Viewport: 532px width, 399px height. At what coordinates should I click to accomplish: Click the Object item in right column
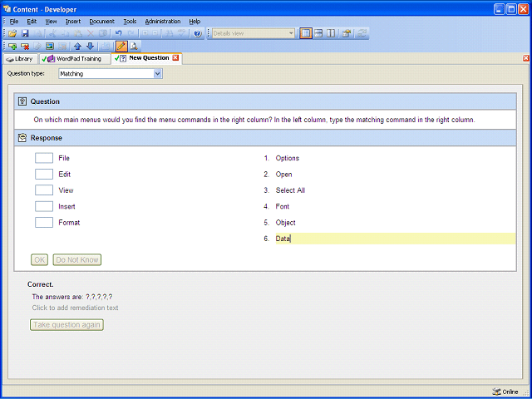coord(285,223)
